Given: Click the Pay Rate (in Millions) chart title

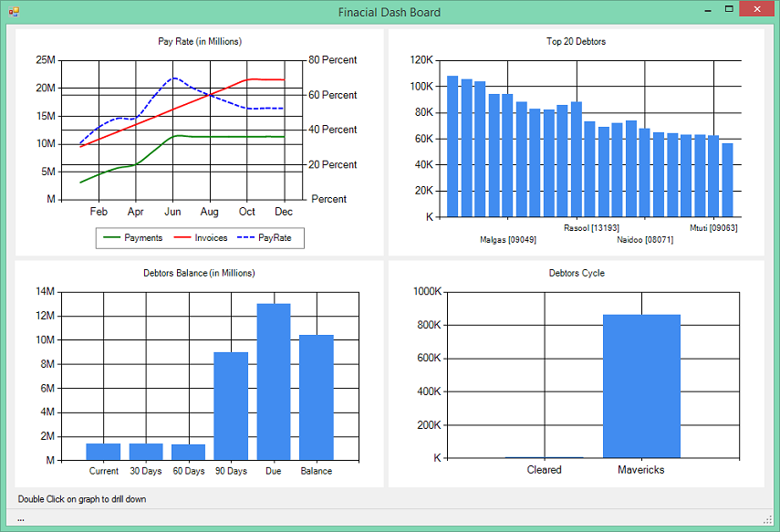Looking at the screenshot, I should click(x=200, y=41).
